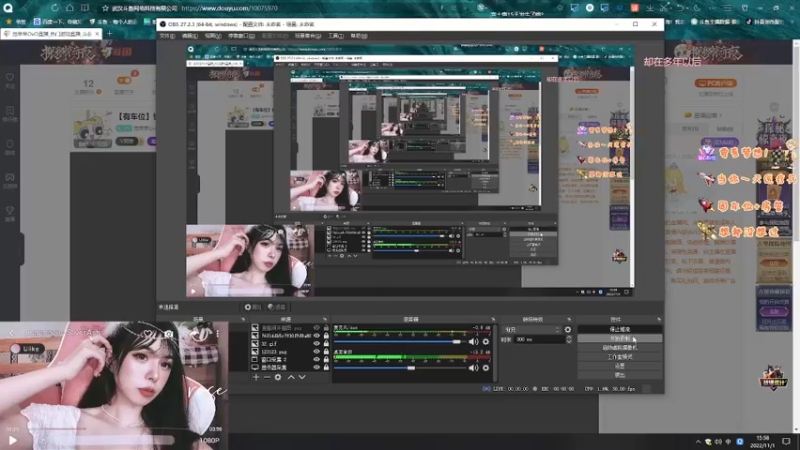Pop out the Scenes dock panel
Viewport: 800px width, 450px height.
pos(243,319)
